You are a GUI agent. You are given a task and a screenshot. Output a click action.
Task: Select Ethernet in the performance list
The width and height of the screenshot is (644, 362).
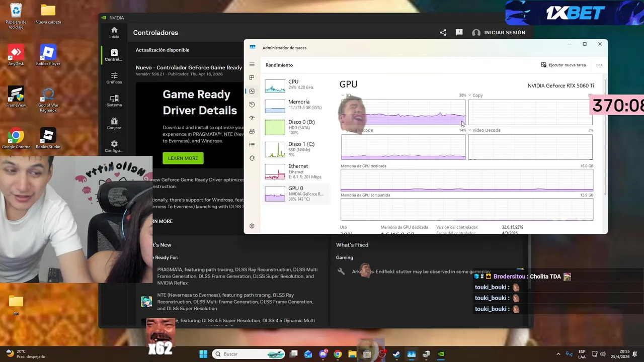coord(296,171)
